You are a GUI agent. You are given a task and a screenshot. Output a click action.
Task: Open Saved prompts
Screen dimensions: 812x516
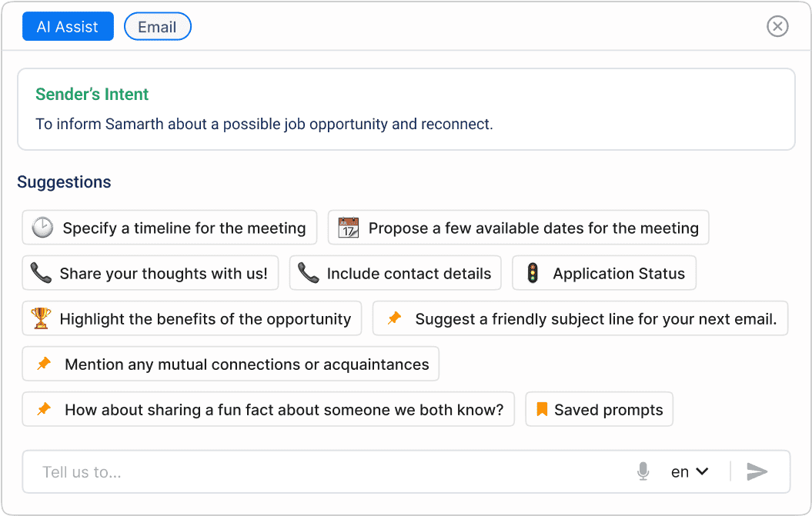(608, 409)
